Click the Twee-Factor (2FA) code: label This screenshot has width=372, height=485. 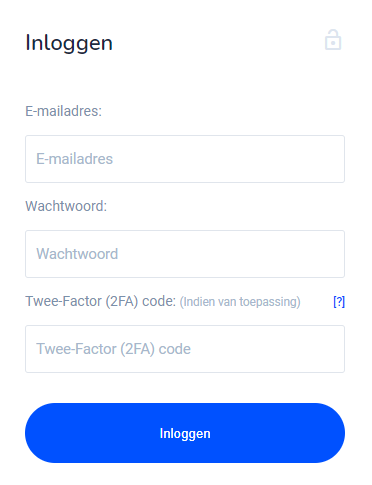coord(100,301)
